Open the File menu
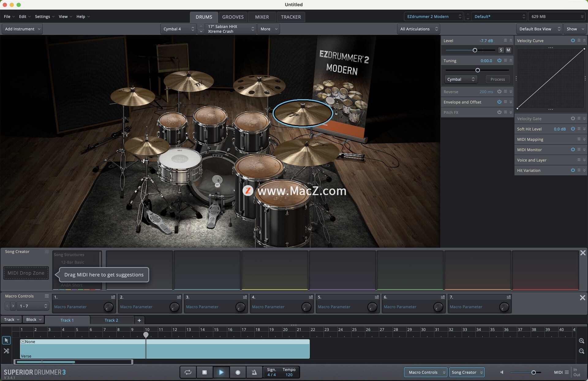 click(x=9, y=17)
